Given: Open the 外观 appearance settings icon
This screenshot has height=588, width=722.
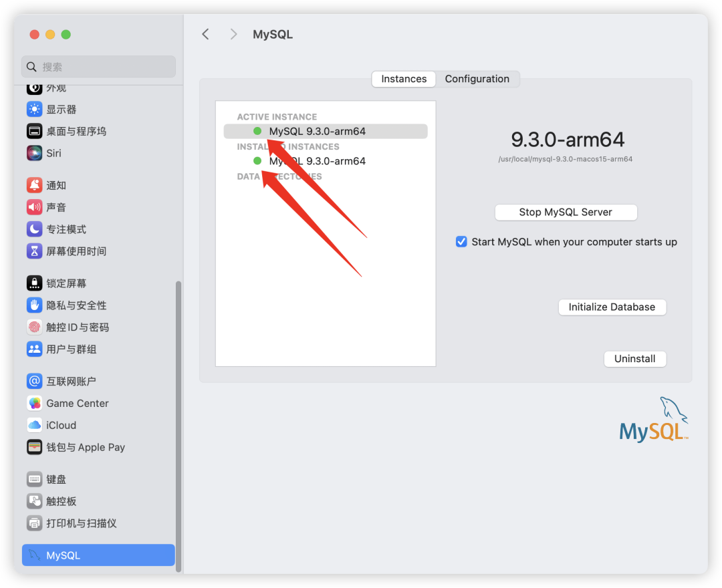Looking at the screenshot, I should click(35, 88).
